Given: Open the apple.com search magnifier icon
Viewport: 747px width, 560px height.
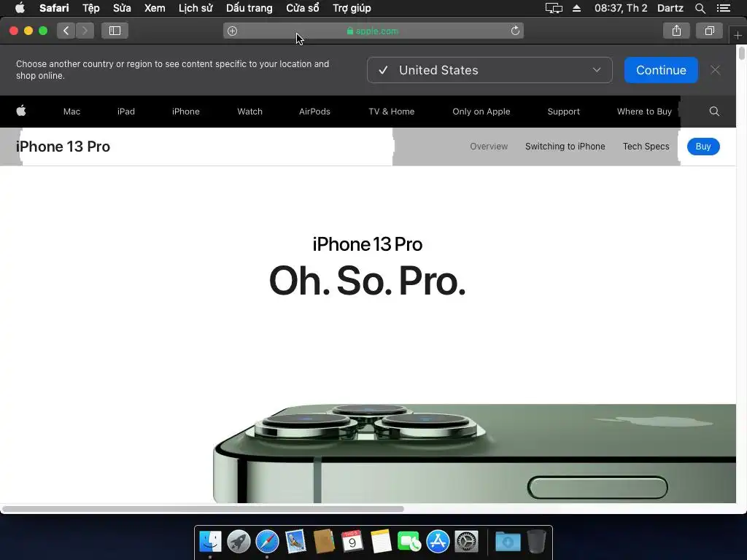Looking at the screenshot, I should coord(714,111).
